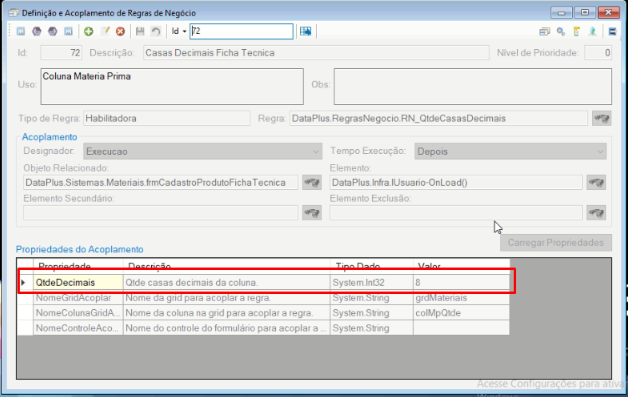The width and height of the screenshot is (628, 397).
Task: Click the Nível de Prioridade field
Action: 598,53
